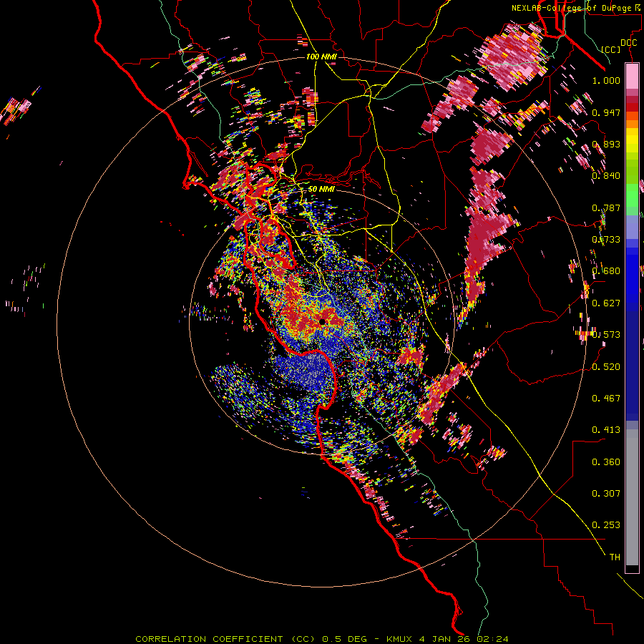The width and height of the screenshot is (644, 644).
Task: Click the NEXLAB-College of DuPage credit text
Action: 572,8
